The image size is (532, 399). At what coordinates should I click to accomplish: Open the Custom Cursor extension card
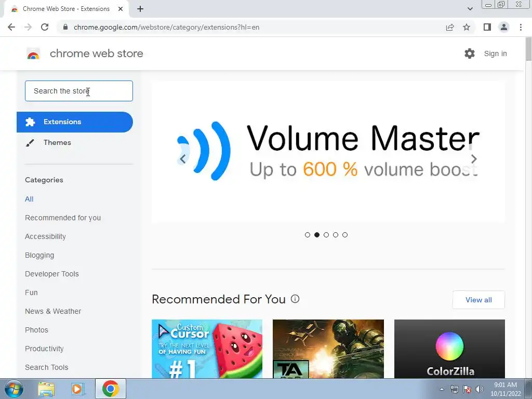click(x=207, y=349)
